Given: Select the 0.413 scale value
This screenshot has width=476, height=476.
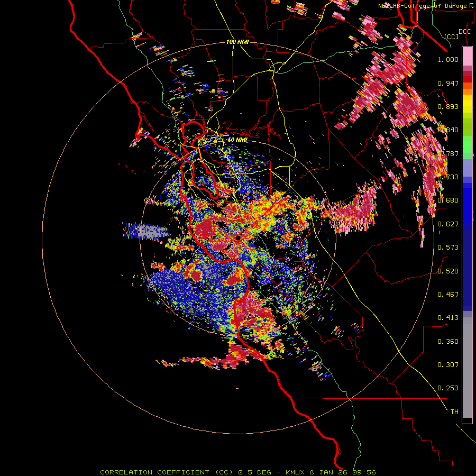Looking at the screenshot, I should tap(448, 318).
